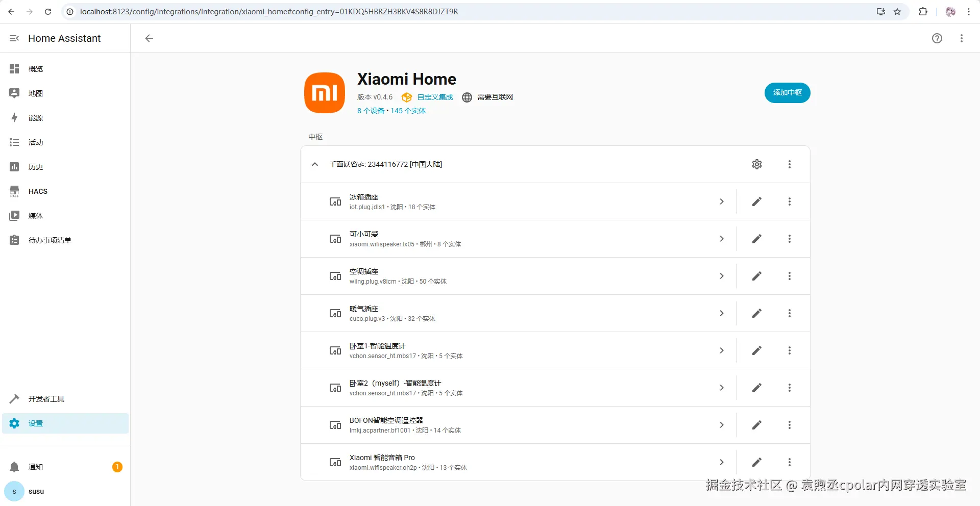Collapse the Home Assistant sidebar menu
This screenshot has height=506, width=980.
pos(14,38)
